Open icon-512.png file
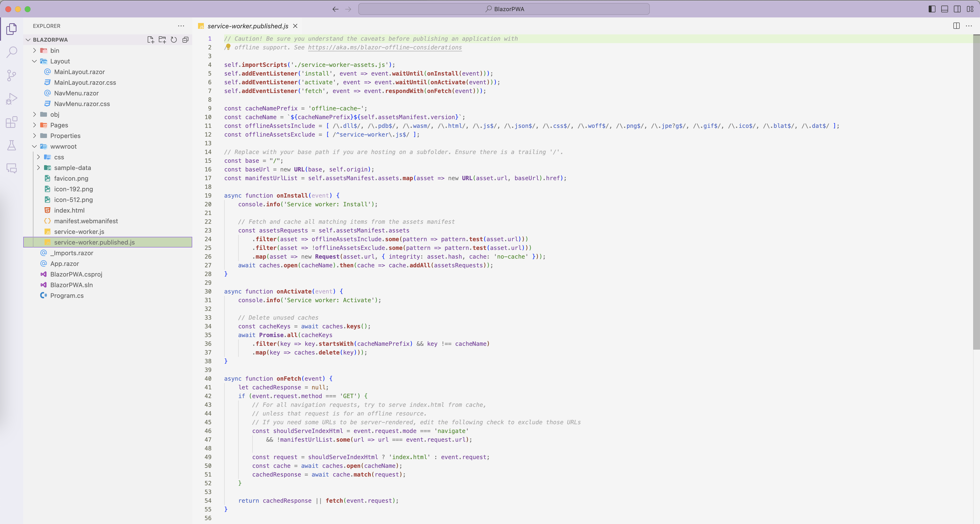This screenshot has height=524, width=980. pos(108,199)
